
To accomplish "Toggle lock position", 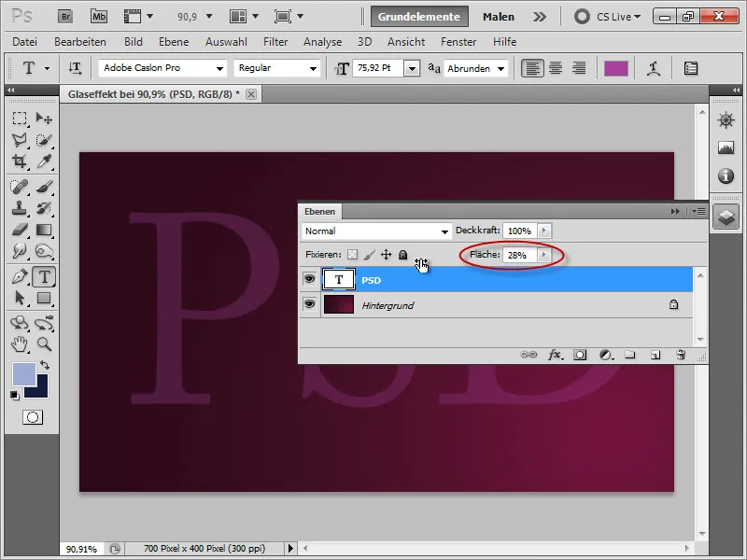I will point(386,255).
